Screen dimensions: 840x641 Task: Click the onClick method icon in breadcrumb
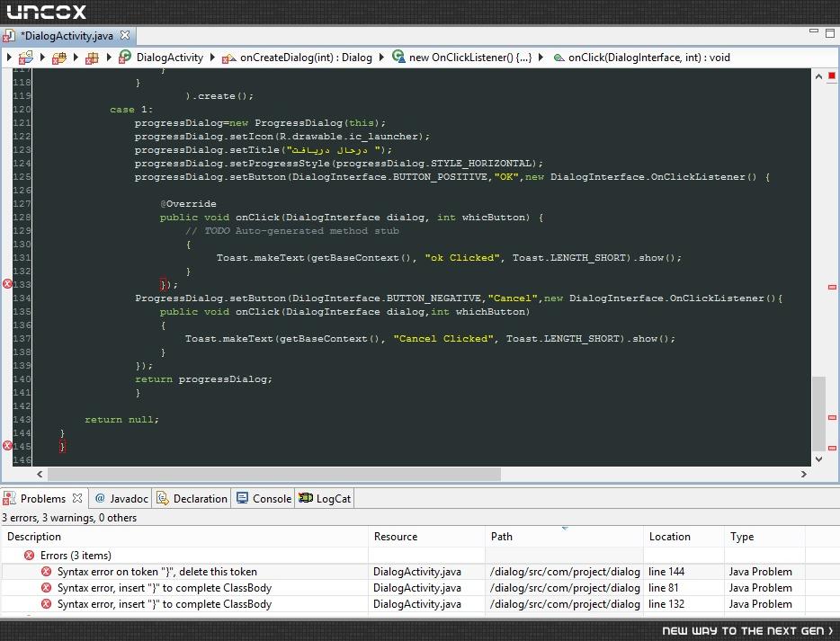coord(559,58)
